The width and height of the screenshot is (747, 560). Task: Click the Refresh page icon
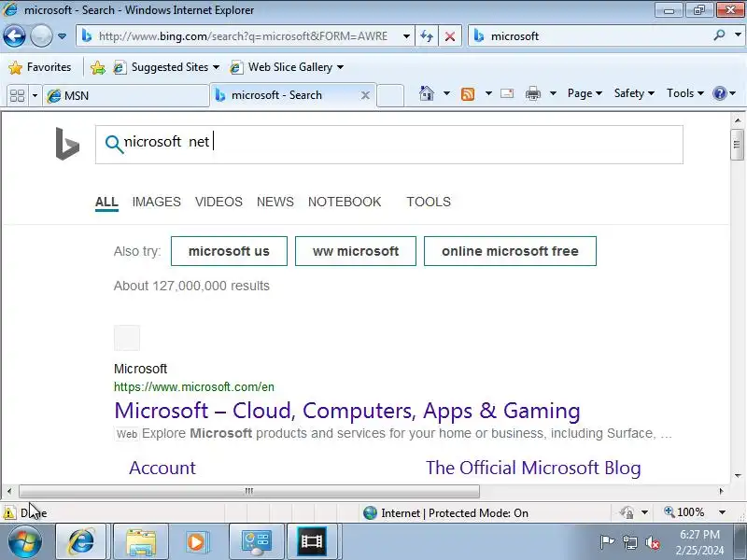coord(427,36)
